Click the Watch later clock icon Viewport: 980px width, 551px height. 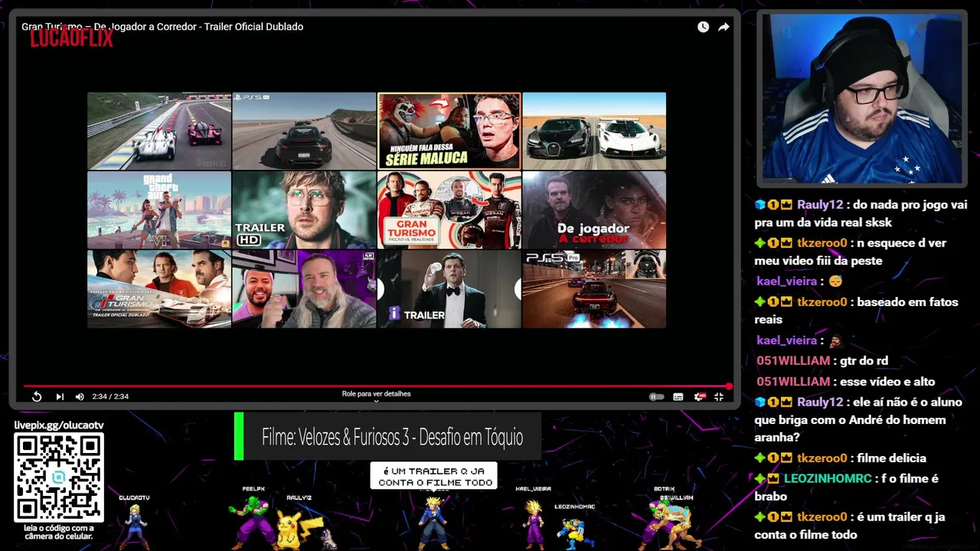click(x=703, y=27)
